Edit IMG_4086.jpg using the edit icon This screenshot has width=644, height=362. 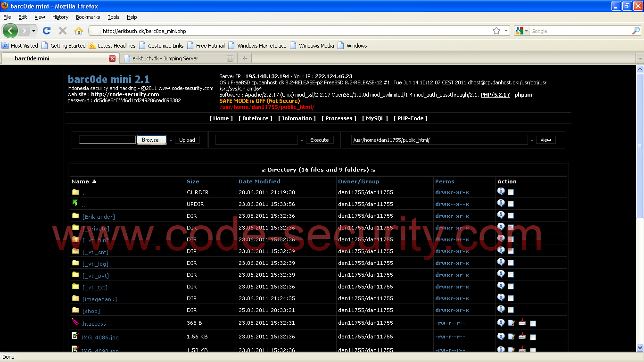click(512, 337)
